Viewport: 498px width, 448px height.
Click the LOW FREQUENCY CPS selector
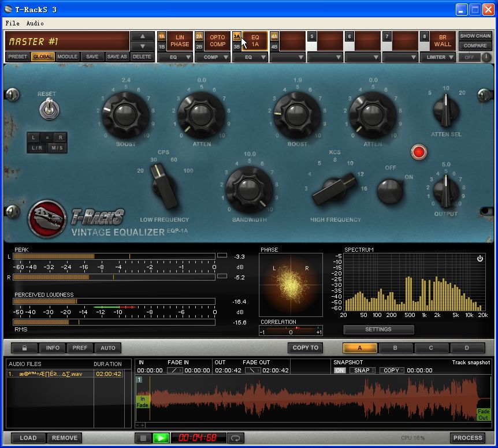(164, 186)
